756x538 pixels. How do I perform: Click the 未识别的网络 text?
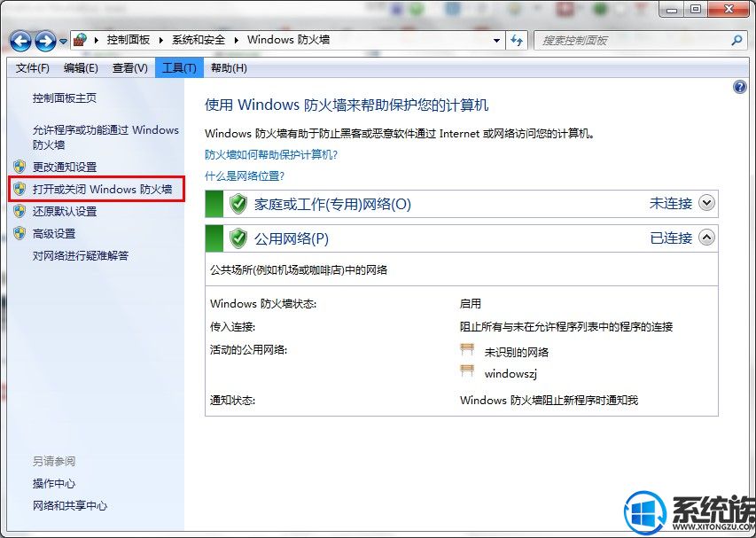point(517,353)
